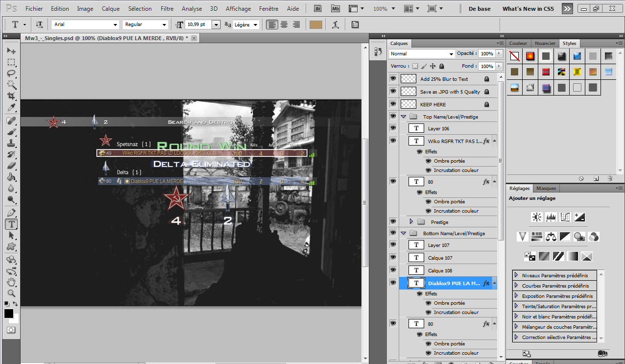This screenshot has width=625, height=364.
Task: Select the Rectangular Marquee tool
Action: point(11,62)
